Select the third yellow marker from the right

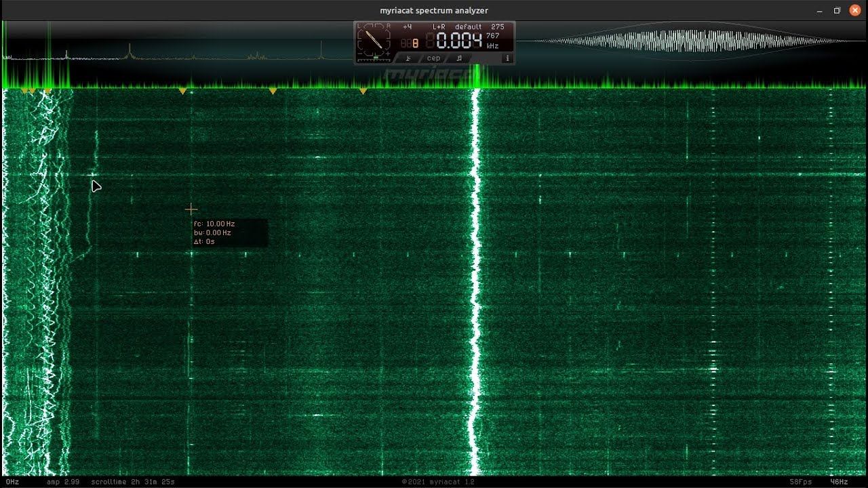(x=182, y=91)
